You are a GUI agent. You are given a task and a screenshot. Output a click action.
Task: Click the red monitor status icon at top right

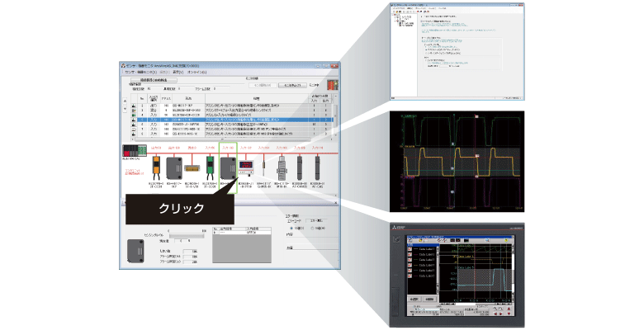point(334,84)
